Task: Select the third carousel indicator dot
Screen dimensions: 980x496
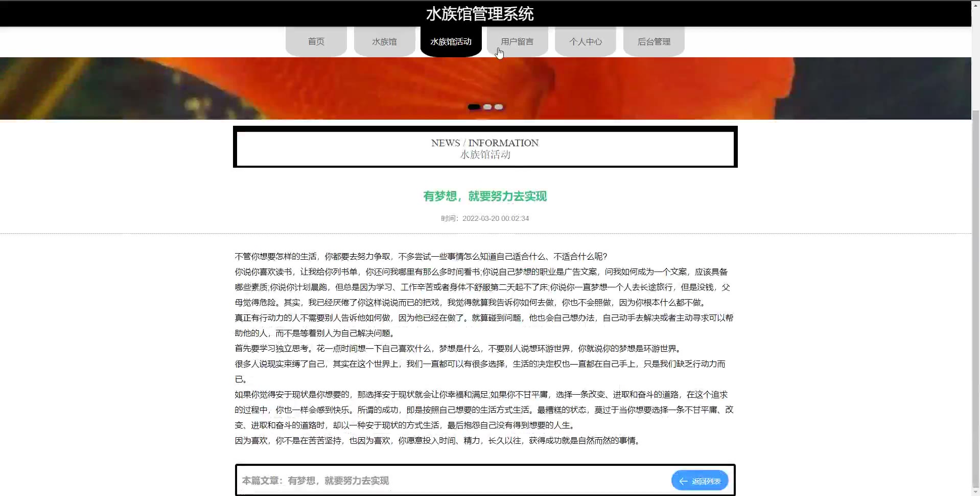Action: pyautogui.click(x=499, y=107)
